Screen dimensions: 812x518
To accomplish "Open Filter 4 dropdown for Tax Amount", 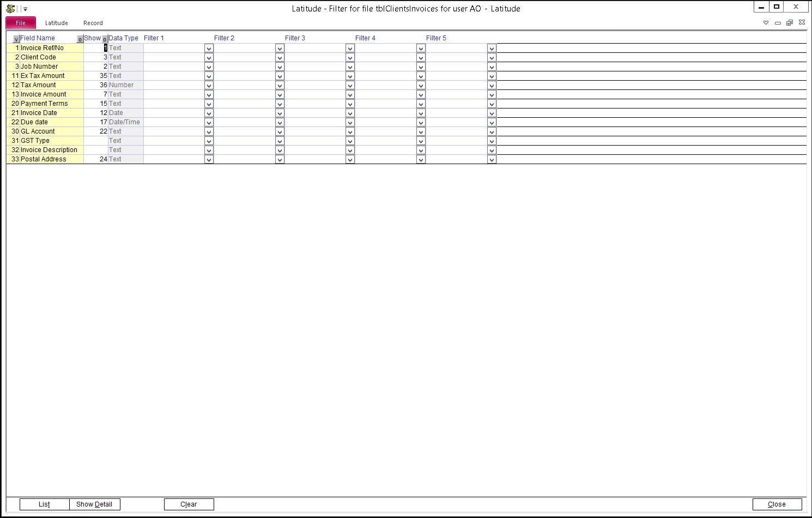I will point(421,86).
